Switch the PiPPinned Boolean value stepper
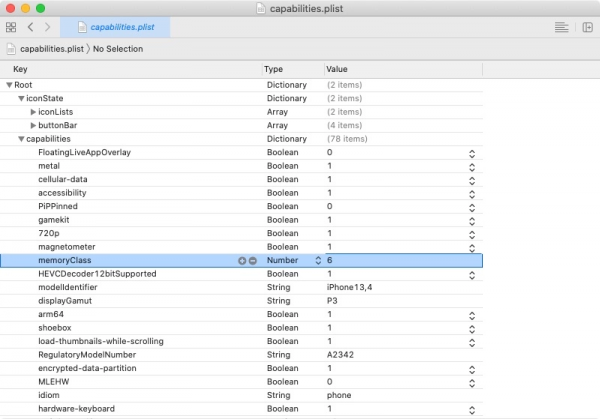600x419 pixels. click(x=471, y=206)
